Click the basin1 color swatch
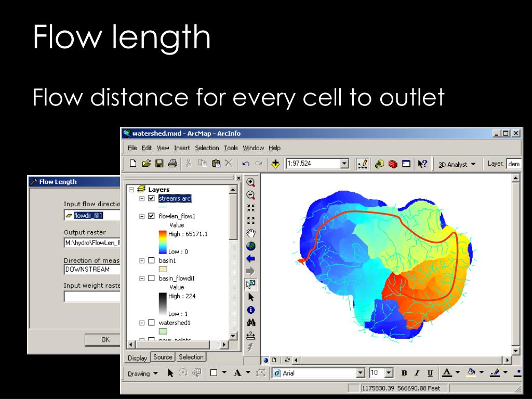Screen dimensions: 532x399 tap(163, 269)
